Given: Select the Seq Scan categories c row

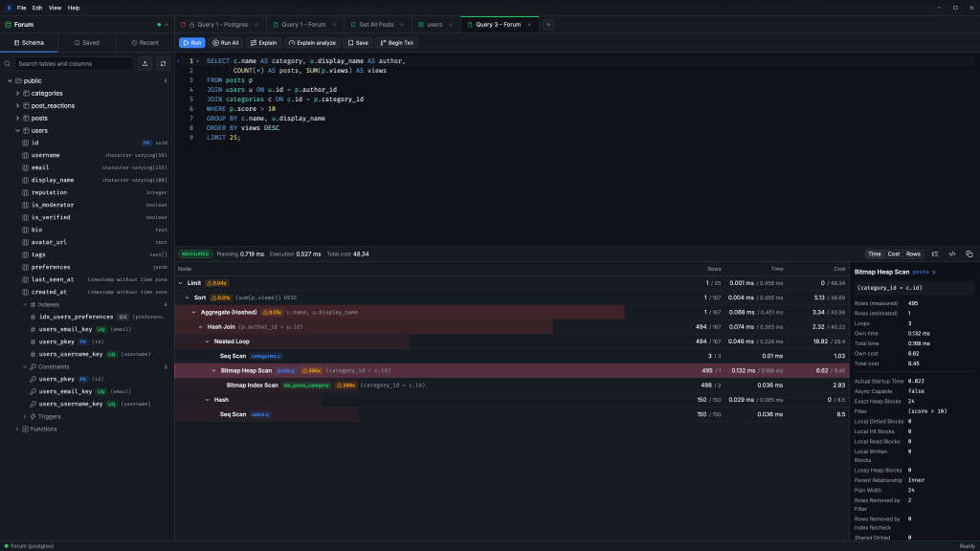Looking at the screenshot, I should click(x=512, y=356).
